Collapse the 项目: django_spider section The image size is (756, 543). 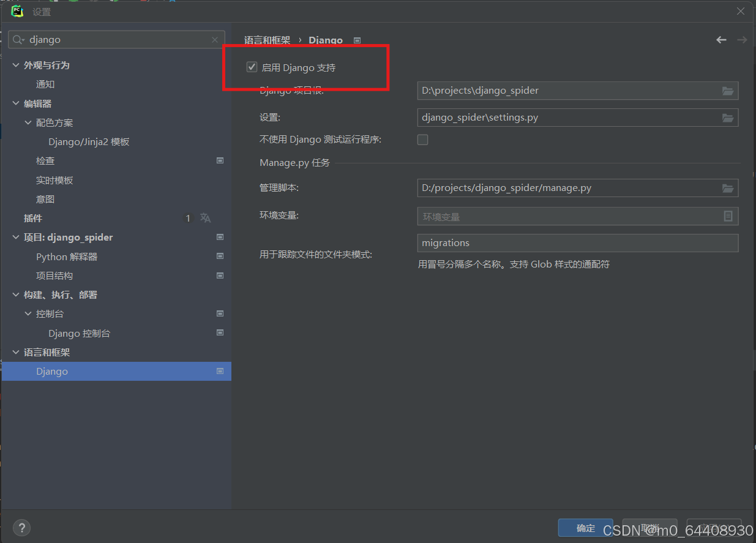coord(16,237)
